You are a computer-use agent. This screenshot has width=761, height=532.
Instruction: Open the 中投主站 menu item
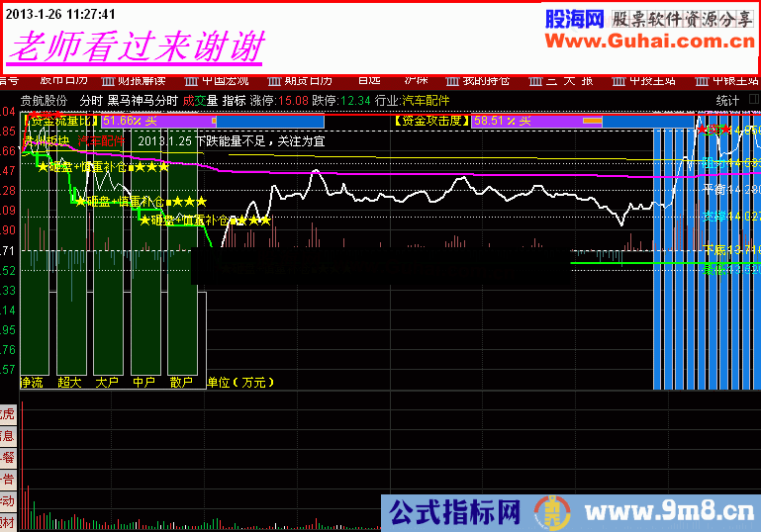tap(653, 80)
